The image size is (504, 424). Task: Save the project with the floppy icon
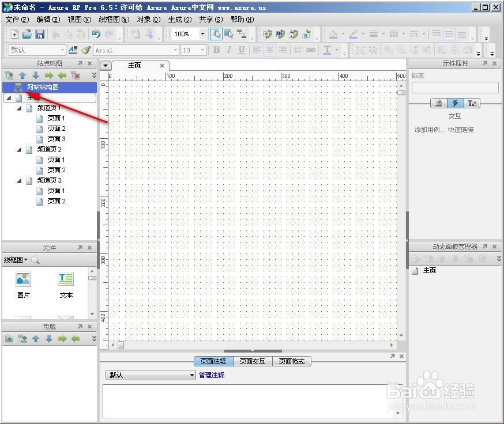tap(40, 34)
